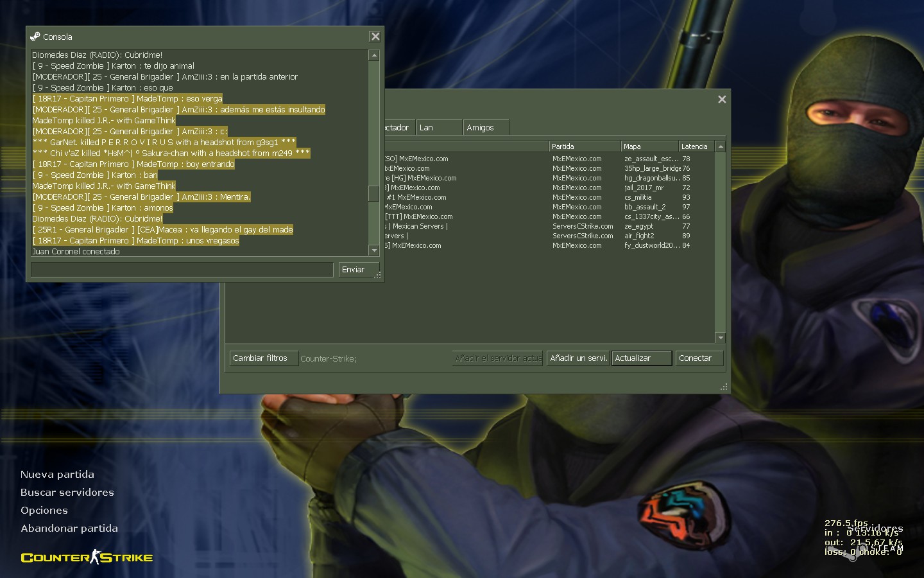Select the hg_dragonballsu server row
The image size is (924, 578).
tap(549, 178)
